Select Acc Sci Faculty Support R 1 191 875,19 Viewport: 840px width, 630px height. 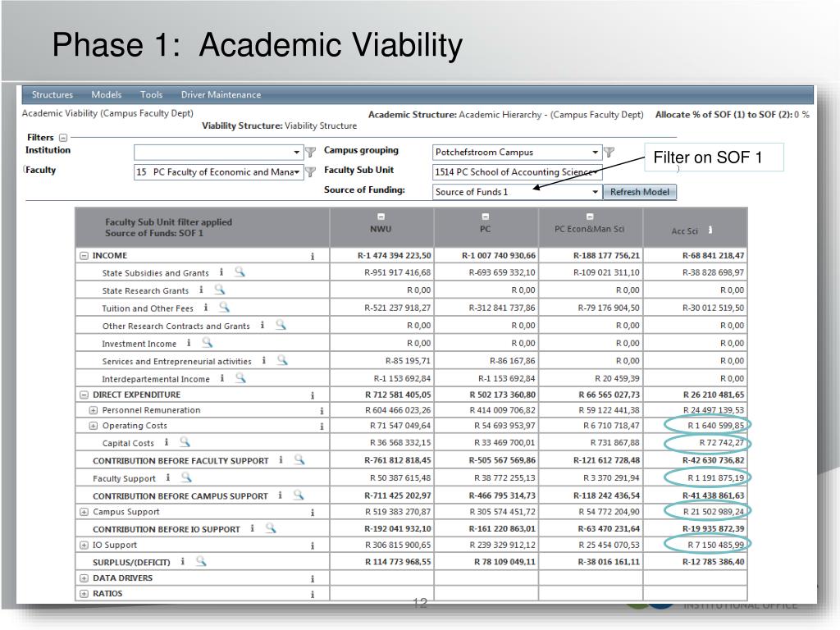tap(715, 478)
